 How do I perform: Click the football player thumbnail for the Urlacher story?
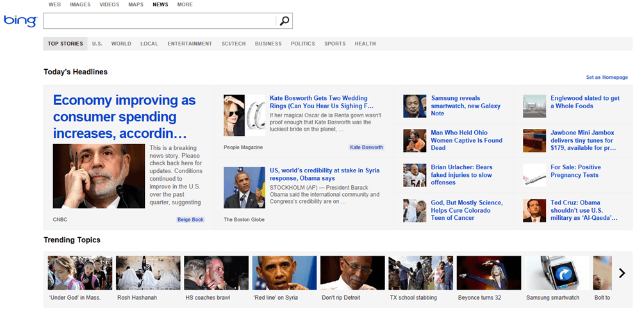pos(415,176)
